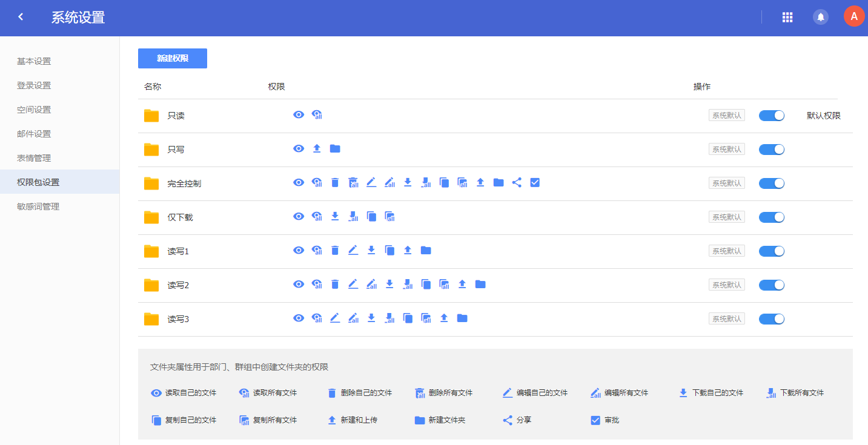This screenshot has height=445, width=868.
Task: Click the back arrow beside 系统设置
Action: (20, 18)
